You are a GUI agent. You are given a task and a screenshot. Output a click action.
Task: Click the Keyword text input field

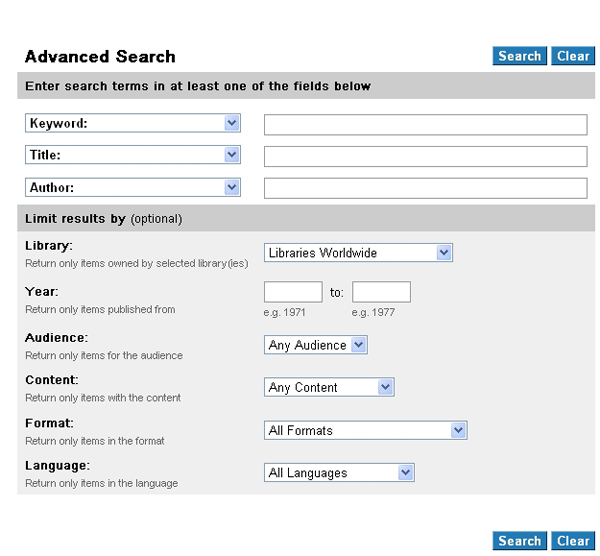pyautogui.click(x=425, y=124)
